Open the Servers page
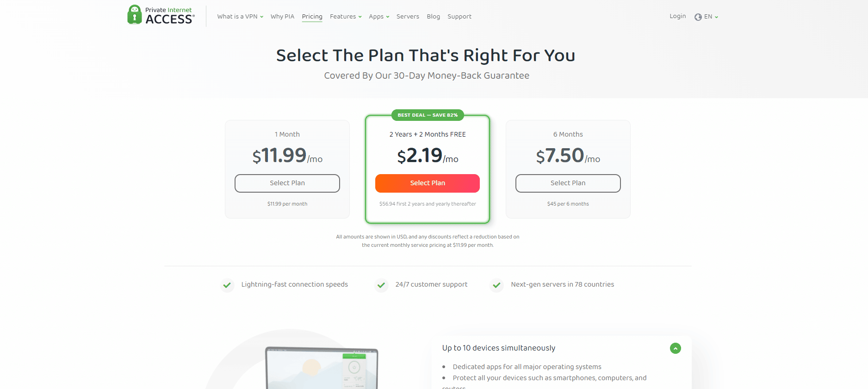Viewport: 868px width, 389px height. pos(408,17)
